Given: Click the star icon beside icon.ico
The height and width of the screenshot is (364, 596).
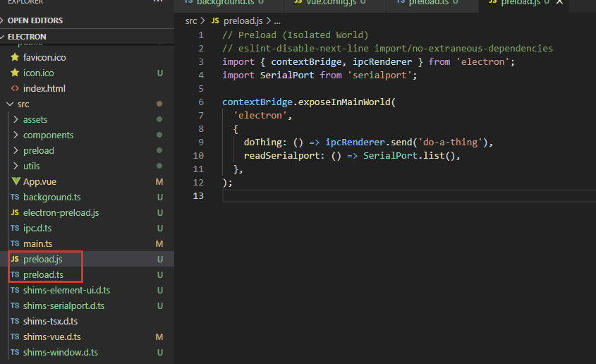Looking at the screenshot, I should [x=15, y=73].
